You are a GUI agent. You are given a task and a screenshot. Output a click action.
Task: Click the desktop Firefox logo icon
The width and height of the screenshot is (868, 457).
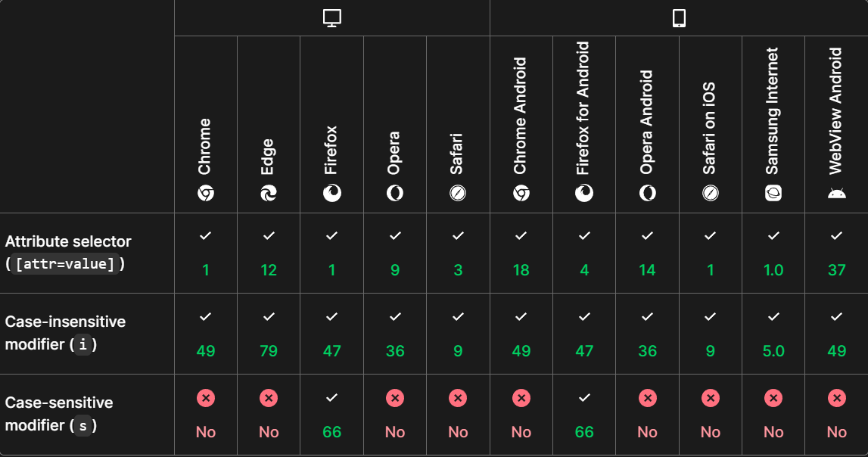point(331,194)
